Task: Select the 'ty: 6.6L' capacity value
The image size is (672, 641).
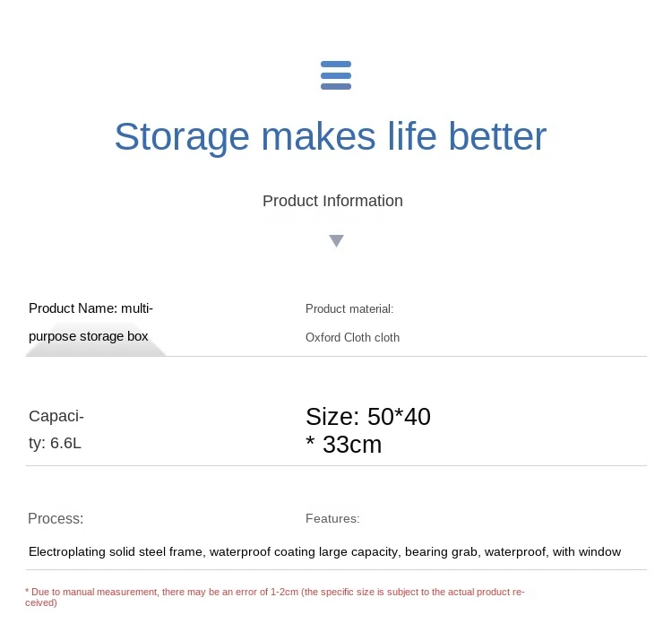Action: click(55, 443)
